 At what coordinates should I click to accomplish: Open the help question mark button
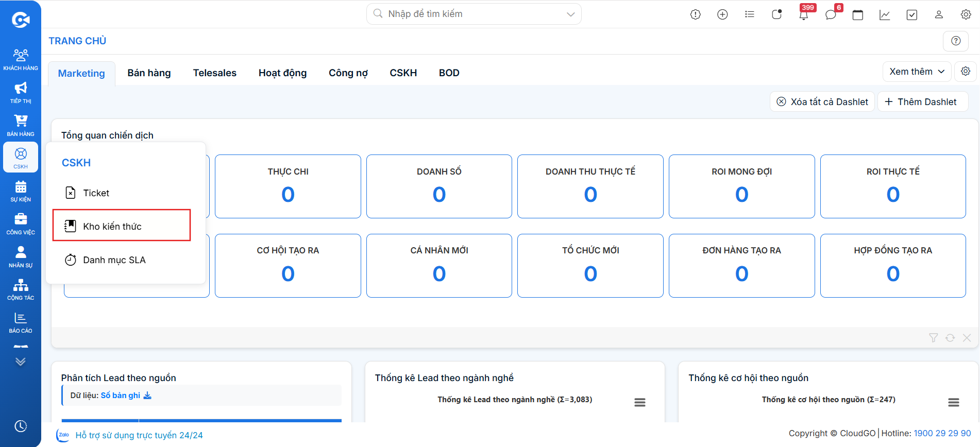956,41
